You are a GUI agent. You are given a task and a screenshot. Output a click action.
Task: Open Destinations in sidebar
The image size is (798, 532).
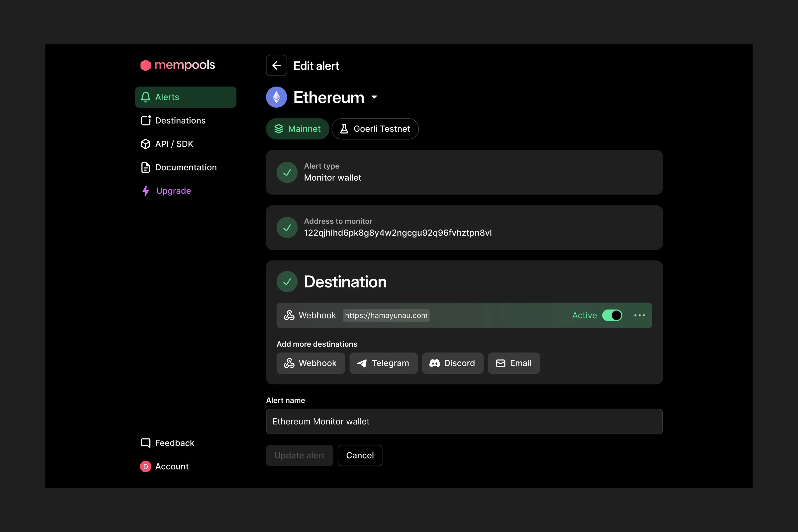(186, 120)
